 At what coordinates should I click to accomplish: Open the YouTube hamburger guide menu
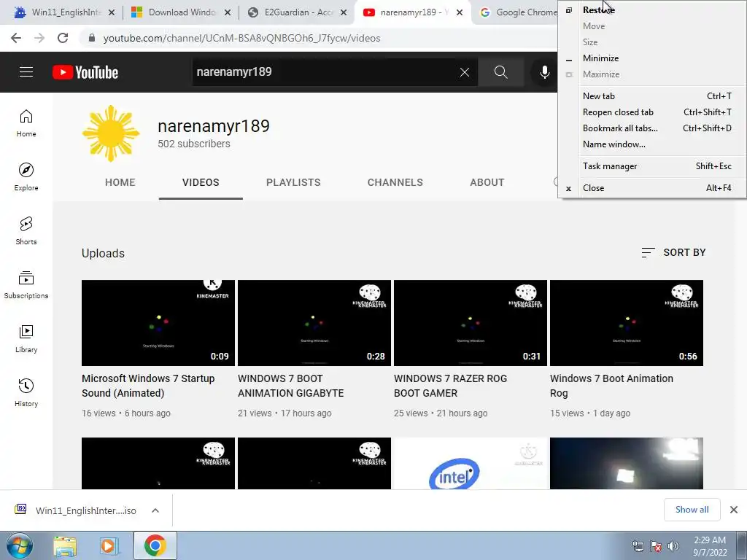26,72
